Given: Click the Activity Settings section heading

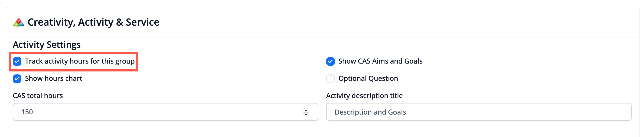Looking at the screenshot, I should coord(47,45).
